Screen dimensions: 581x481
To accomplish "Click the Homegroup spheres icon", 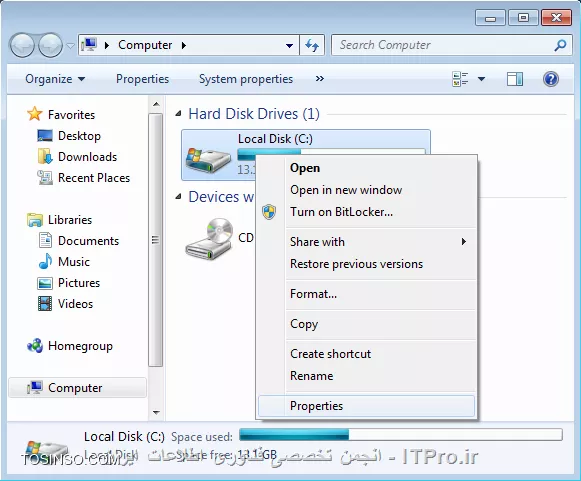I will pyautogui.click(x=35, y=346).
